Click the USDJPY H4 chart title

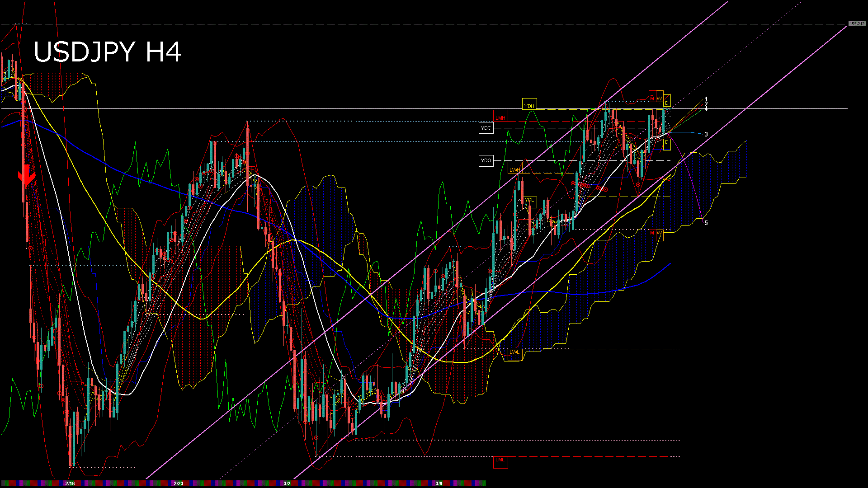108,52
